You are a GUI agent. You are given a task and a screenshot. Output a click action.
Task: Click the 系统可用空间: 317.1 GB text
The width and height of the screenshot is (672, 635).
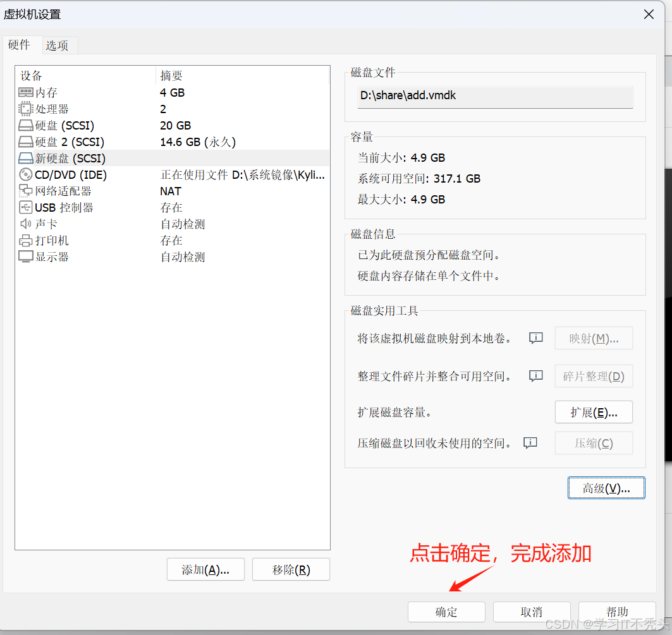coord(419,179)
